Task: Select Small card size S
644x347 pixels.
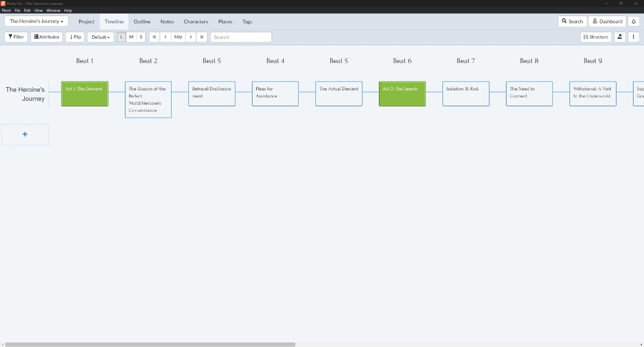Action: tap(141, 37)
